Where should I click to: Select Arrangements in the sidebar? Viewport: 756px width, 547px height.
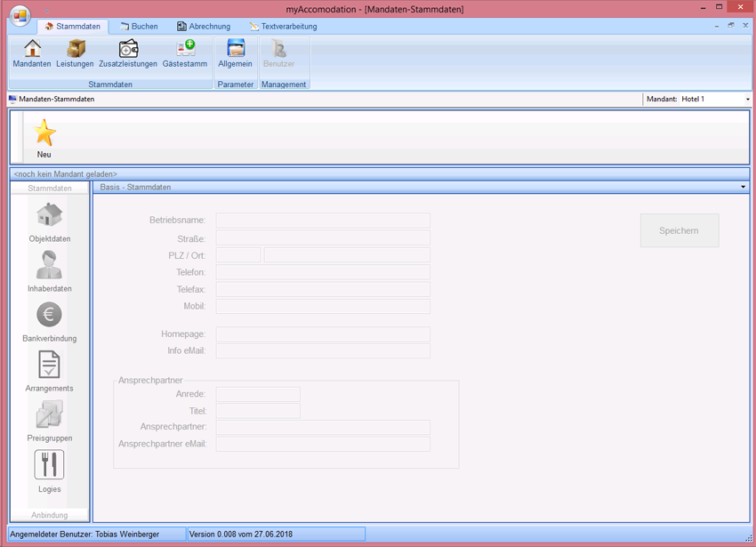click(x=50, y=366)
